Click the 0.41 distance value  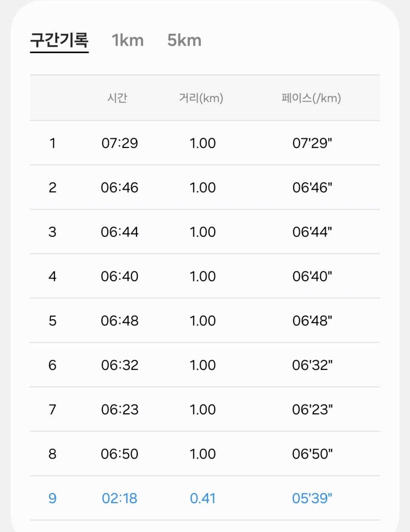point(203,498)
